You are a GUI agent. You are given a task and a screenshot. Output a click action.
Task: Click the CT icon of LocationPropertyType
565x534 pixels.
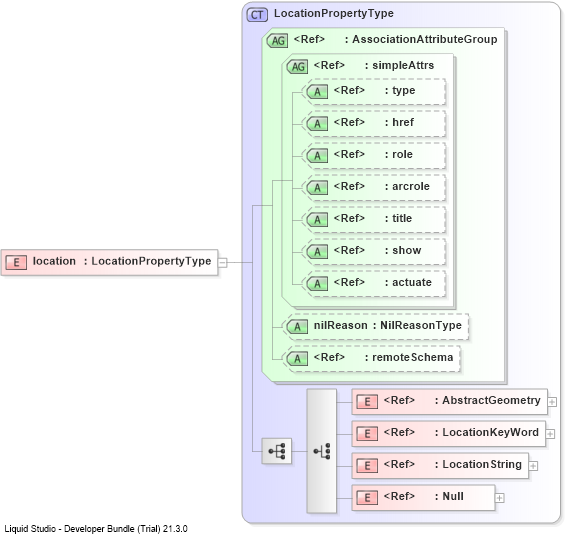click(x=257, y=15)
